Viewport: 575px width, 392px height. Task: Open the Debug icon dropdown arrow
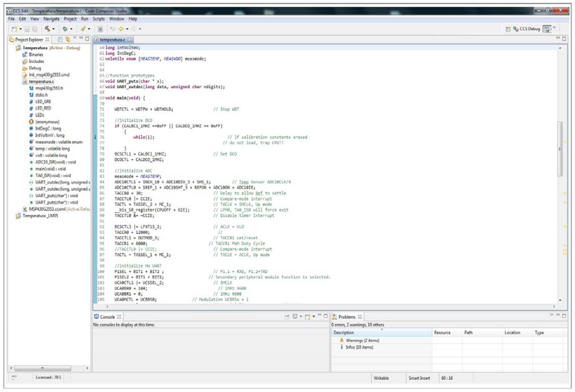point(71,28)
